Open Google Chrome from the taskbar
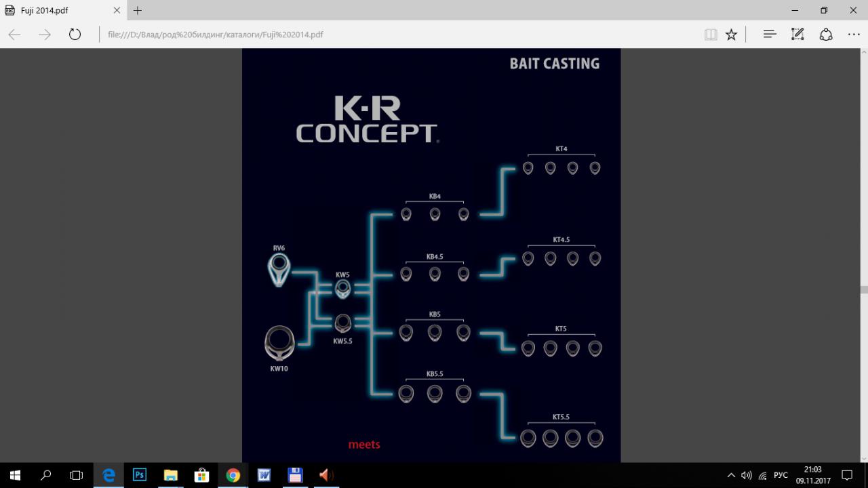868x488 pixels. [x=233, y=475]
